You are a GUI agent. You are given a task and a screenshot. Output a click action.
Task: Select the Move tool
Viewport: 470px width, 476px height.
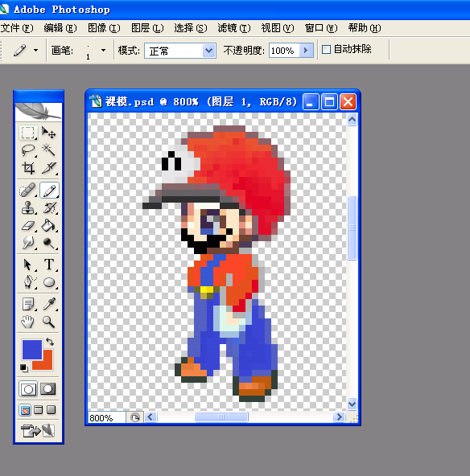pyautogui.click(x=48, y=133)
